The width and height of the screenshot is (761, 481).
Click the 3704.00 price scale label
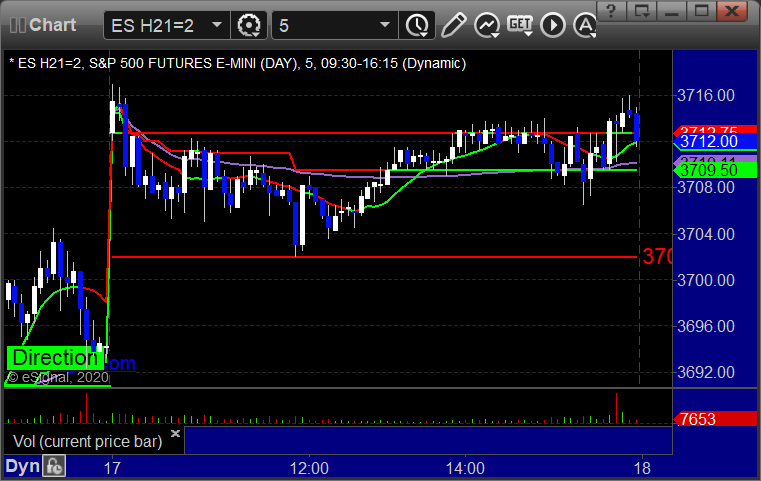coord(706,234)
